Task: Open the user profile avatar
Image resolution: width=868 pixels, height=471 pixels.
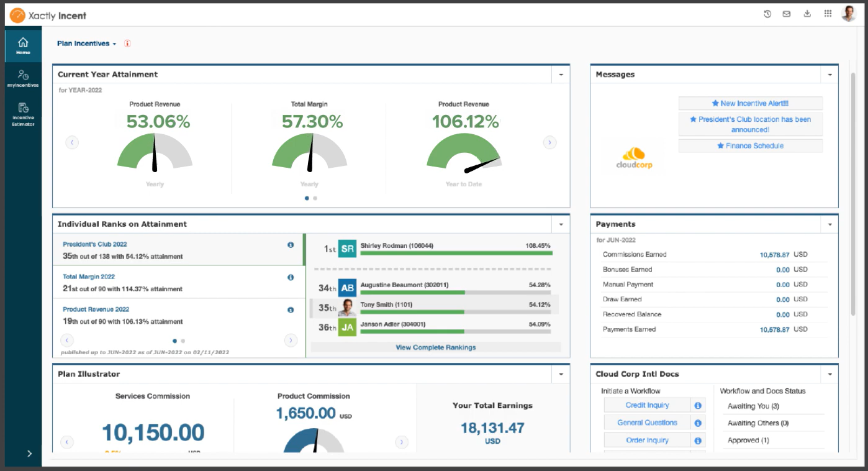Action: (x=849, y=14)
